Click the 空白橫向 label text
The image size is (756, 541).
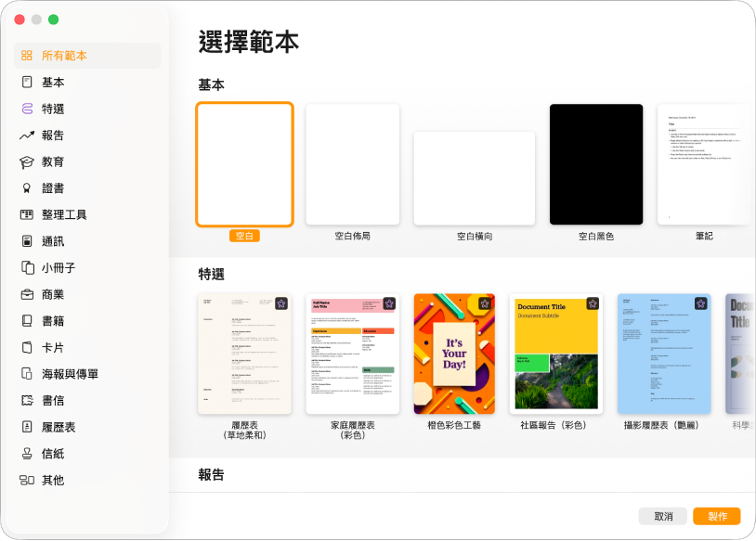(x=475, y=236)
